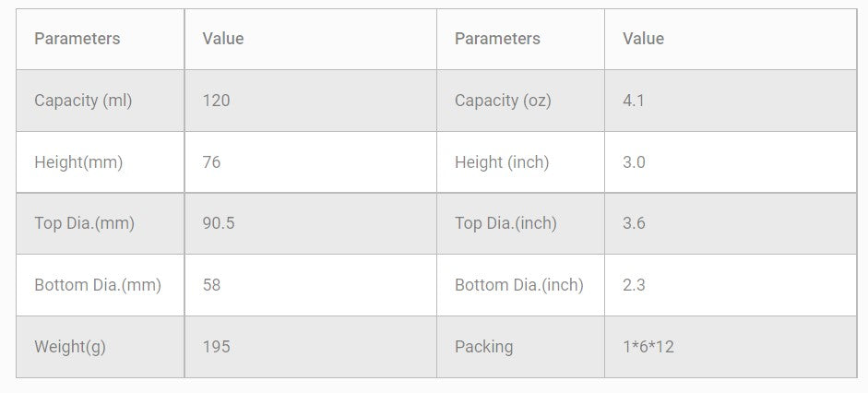Viewport: 868px width, 393px height.
Task: Select the 2.3 bottom diameter value
Action: tap(634, 285)
